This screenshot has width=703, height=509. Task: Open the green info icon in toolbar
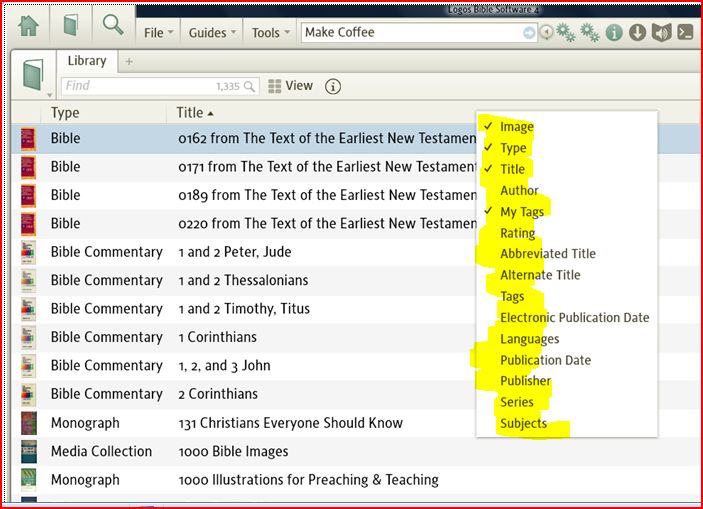point(614,32)
